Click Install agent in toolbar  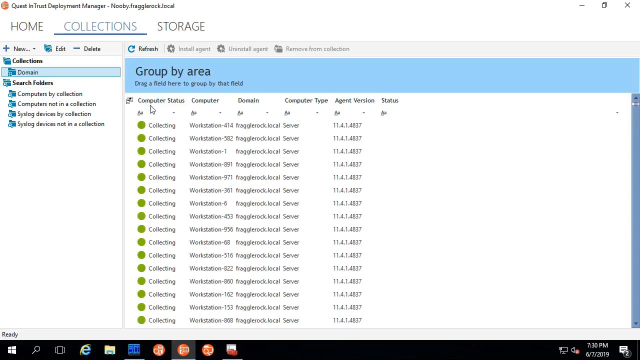189,49
